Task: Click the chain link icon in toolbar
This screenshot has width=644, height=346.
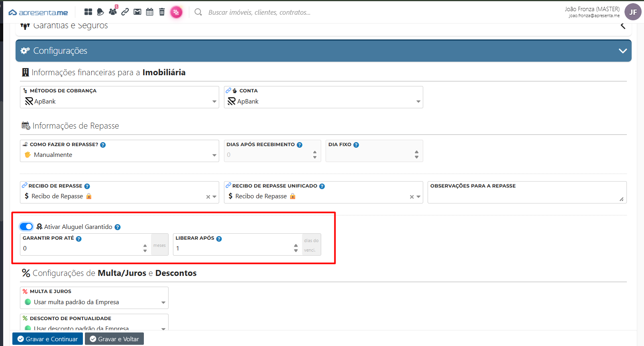Action: coord(125,12)
